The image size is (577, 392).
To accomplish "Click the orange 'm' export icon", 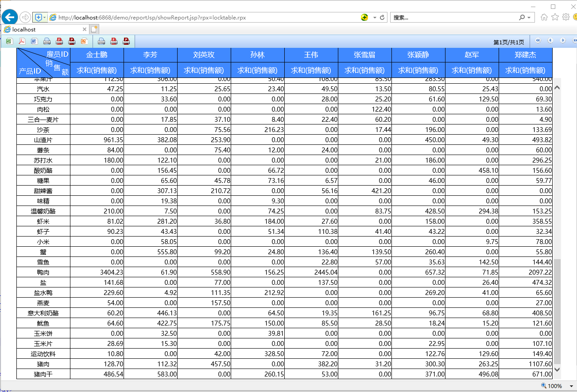I will (84, 41).
